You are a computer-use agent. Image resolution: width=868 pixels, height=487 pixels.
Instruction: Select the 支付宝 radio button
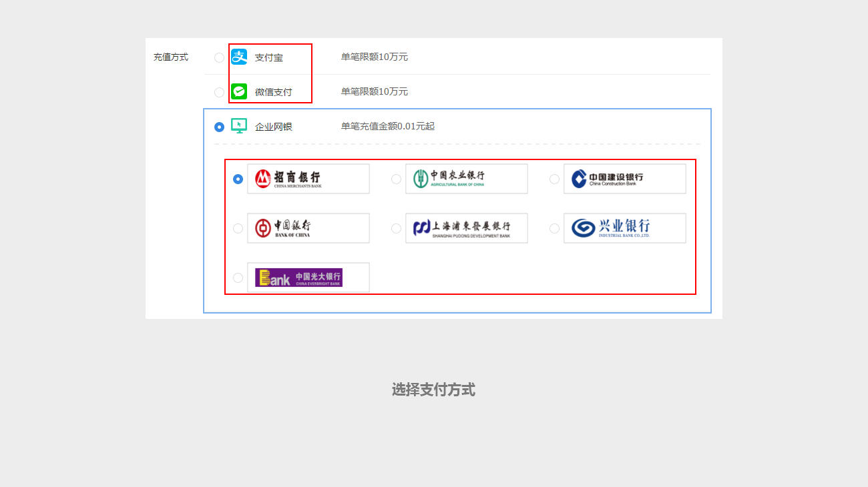point(219,57)
